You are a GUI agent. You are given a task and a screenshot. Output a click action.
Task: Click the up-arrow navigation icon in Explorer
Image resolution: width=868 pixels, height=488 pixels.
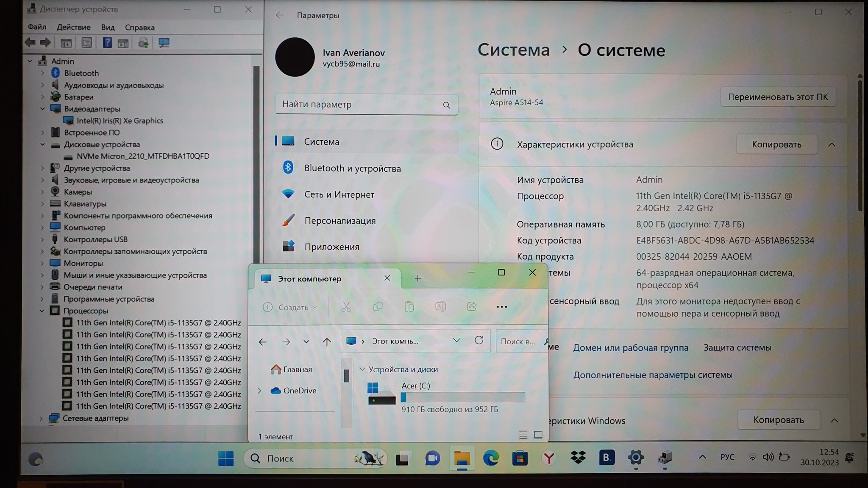326,342
